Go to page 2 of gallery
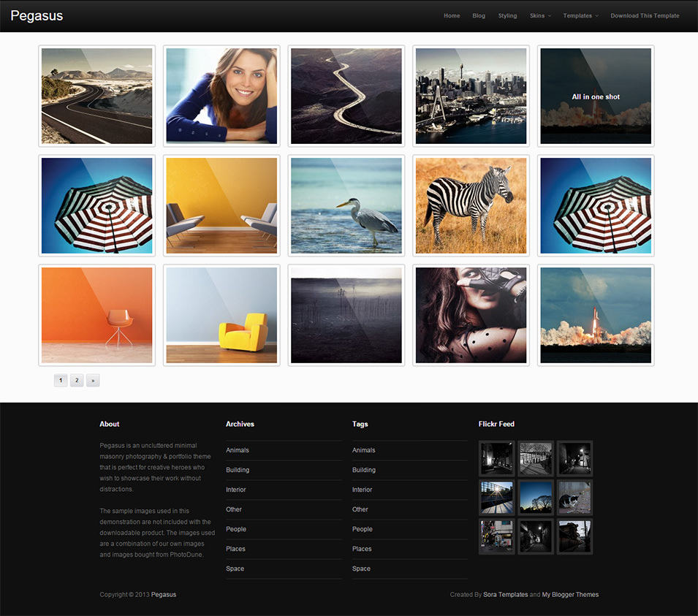The image size is (698, 616). [77, 380]
